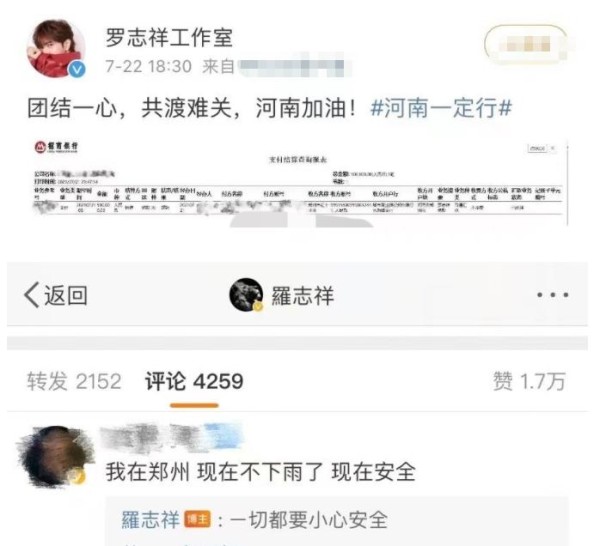
Task: Click the commenter's blurred username
Action: point(171,436)
